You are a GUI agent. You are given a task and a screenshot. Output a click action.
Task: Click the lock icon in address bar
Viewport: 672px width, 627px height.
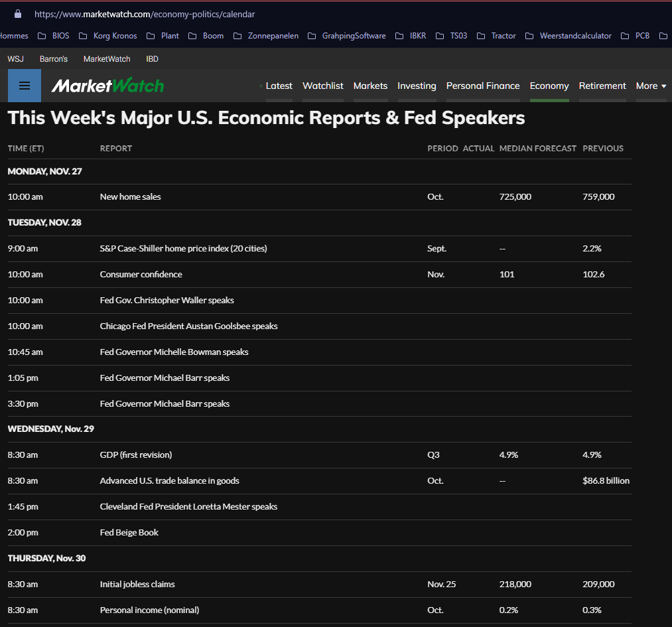tap(17, 14)
